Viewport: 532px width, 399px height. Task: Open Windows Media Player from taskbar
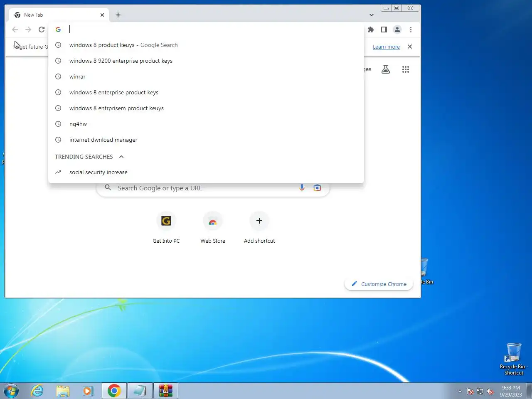coord(88,391)
